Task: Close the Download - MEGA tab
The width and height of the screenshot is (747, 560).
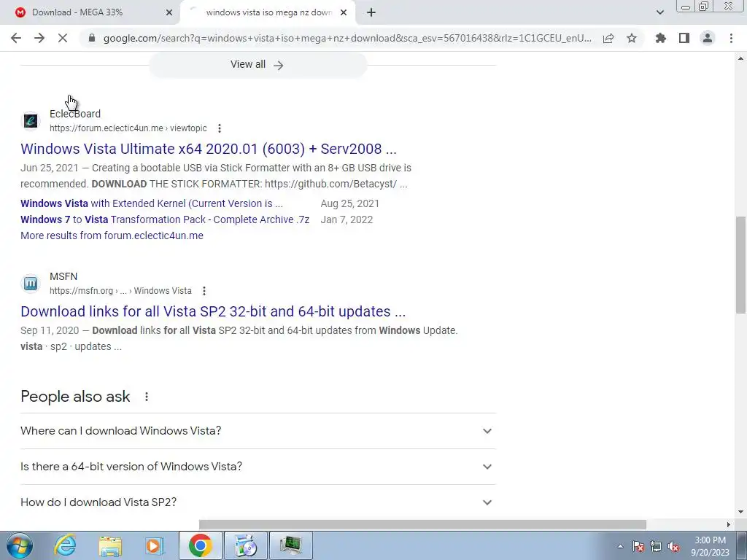Action: 169,12
